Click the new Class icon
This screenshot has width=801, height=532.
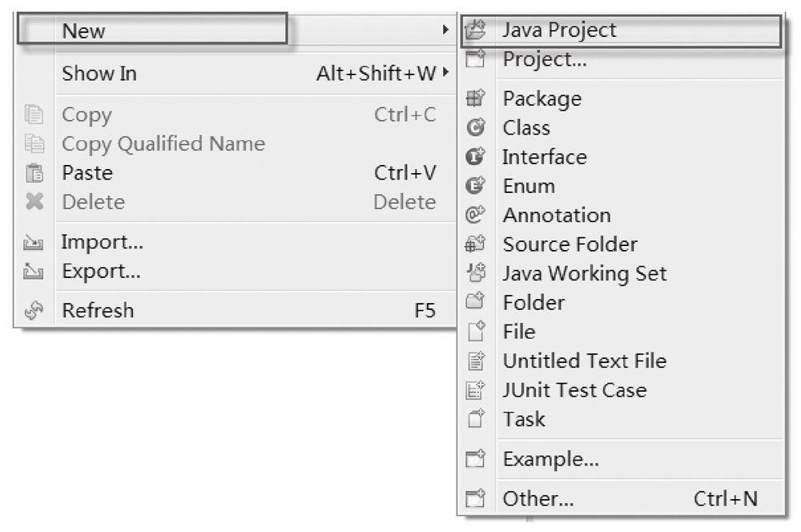[x=476, y=127]
